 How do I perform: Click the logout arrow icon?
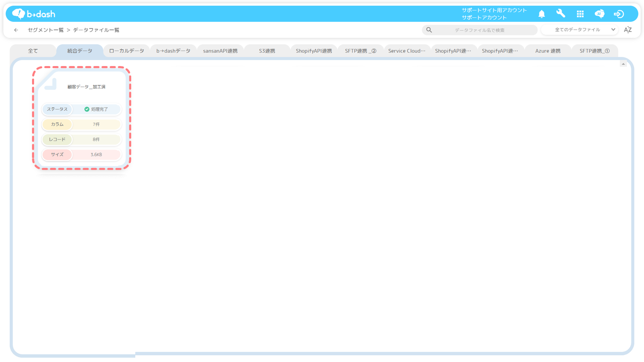coord(619,14)
